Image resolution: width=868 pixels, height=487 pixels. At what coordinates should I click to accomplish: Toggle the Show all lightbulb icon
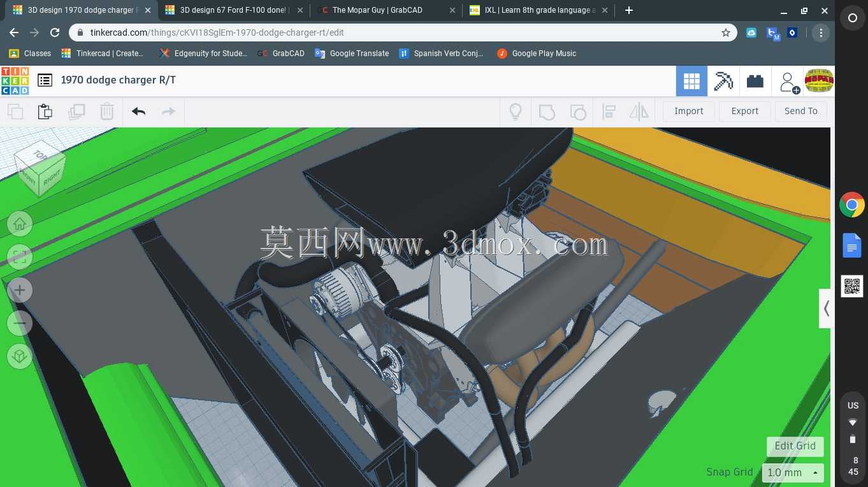516,112
